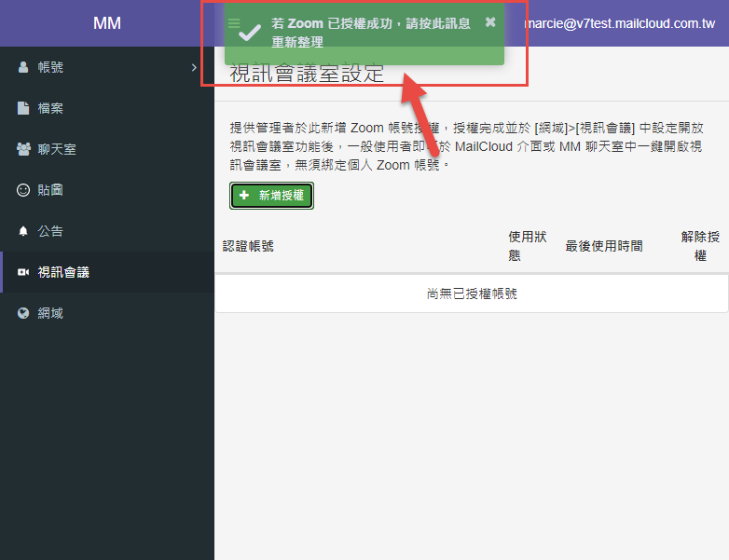729x560 pixels.
Task: Toggle the hamburger menu icon in header
Action: 234,22
